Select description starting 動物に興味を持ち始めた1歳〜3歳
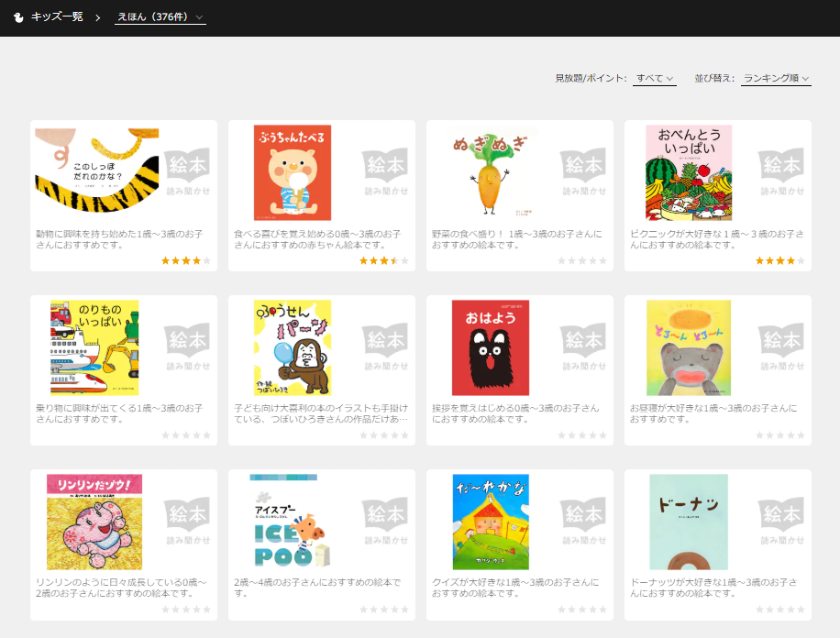Screen dimensions: 840x638 click(119, 239)
